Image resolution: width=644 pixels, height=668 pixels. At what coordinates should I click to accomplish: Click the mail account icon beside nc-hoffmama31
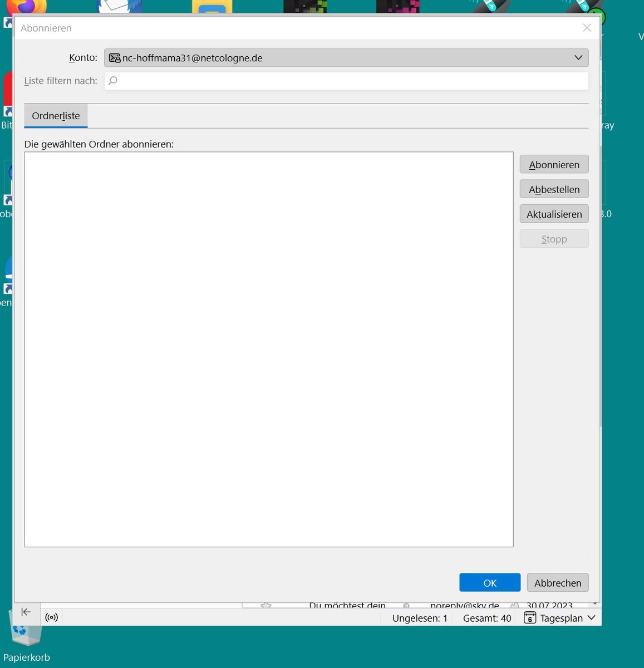tap(115, 58)
